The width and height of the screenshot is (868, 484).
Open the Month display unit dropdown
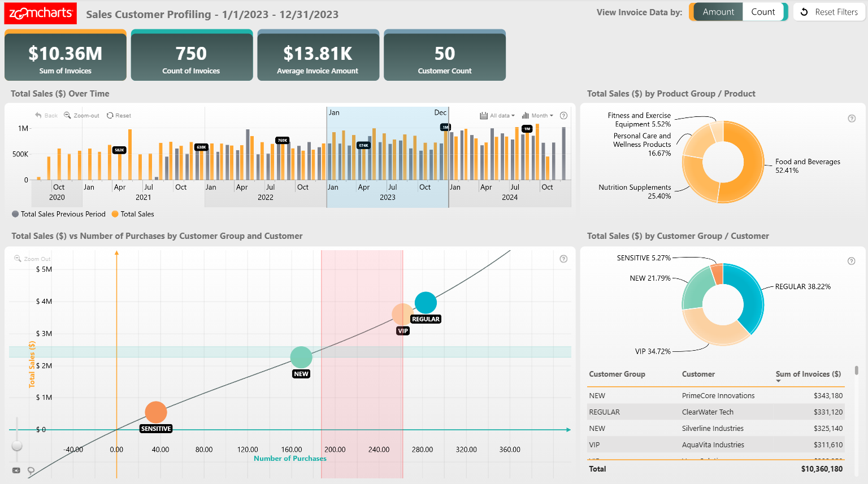[x=537, y=115]
